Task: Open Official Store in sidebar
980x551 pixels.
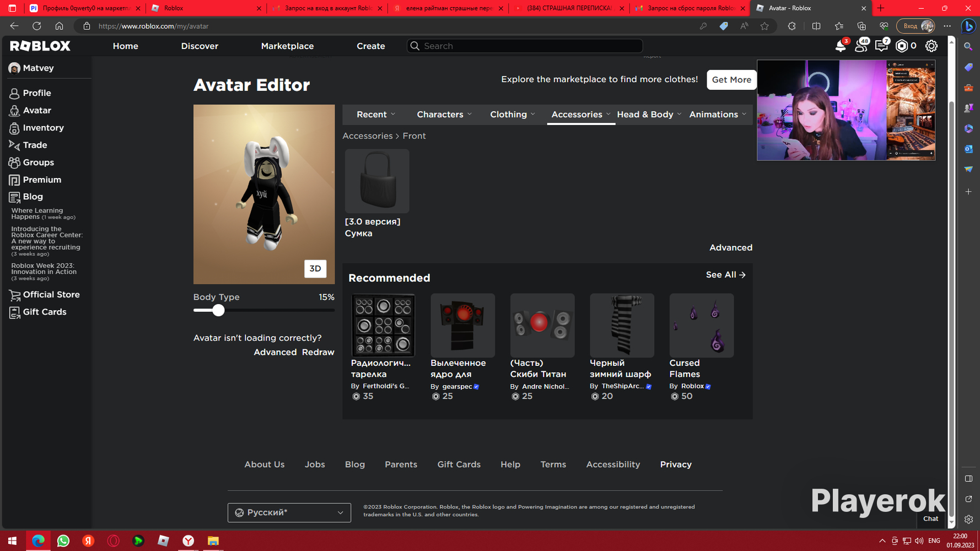Action: click(x=51, y=295)
